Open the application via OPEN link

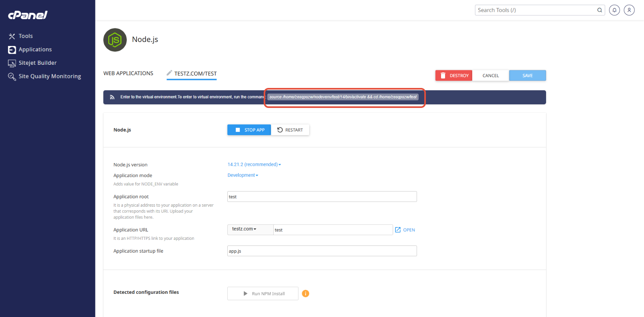[409, 230]
